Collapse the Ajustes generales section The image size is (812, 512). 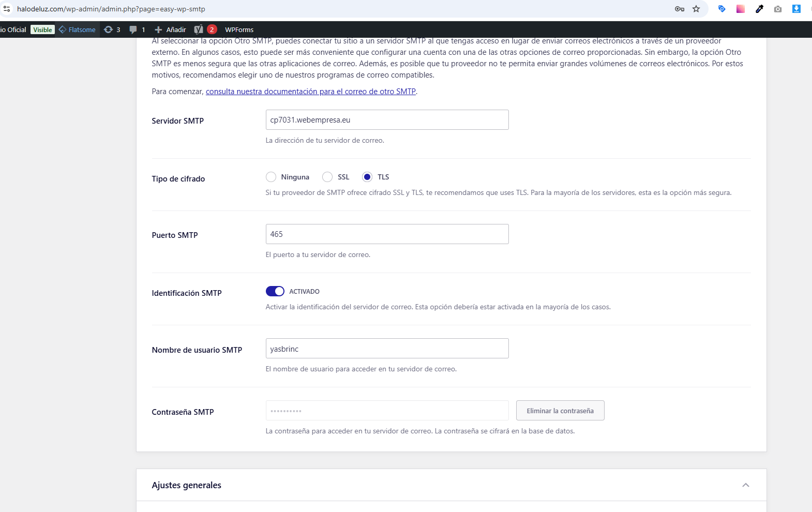click(746, 485)
